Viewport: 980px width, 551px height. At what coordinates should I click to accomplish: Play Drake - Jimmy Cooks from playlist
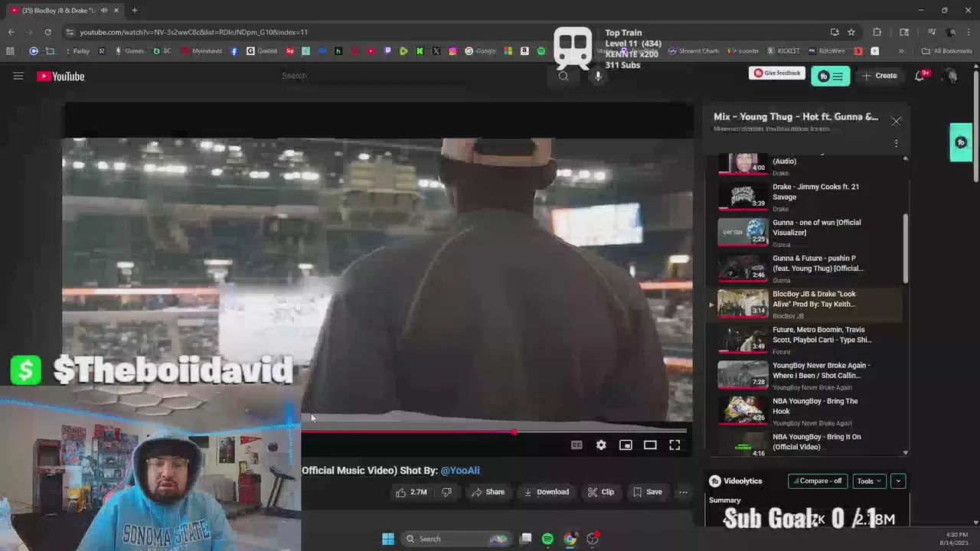tap(810, 197)
